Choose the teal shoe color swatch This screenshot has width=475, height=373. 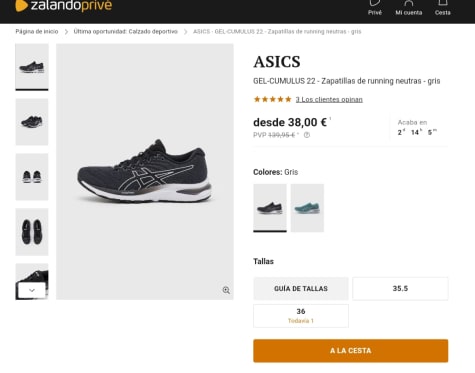[x=307, y=208]
